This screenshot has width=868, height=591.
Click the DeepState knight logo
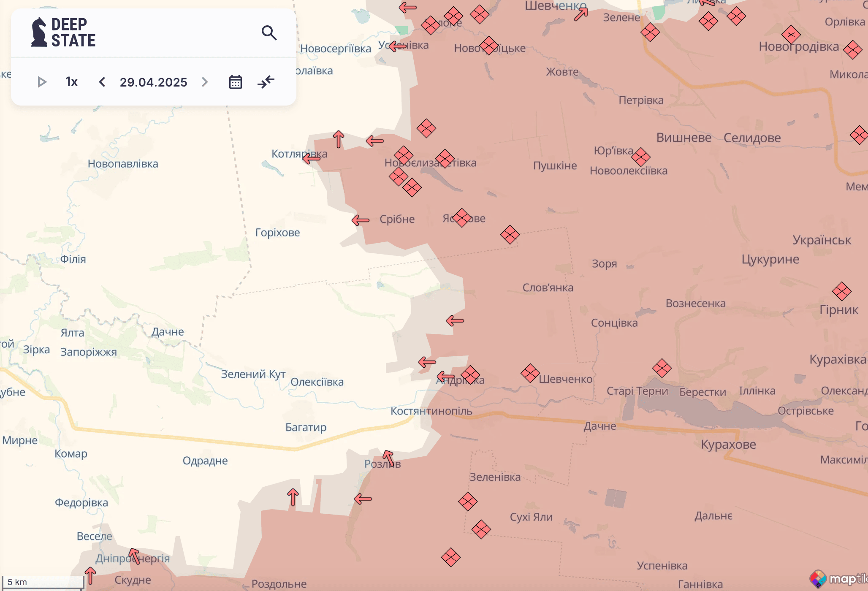point(39,32)
